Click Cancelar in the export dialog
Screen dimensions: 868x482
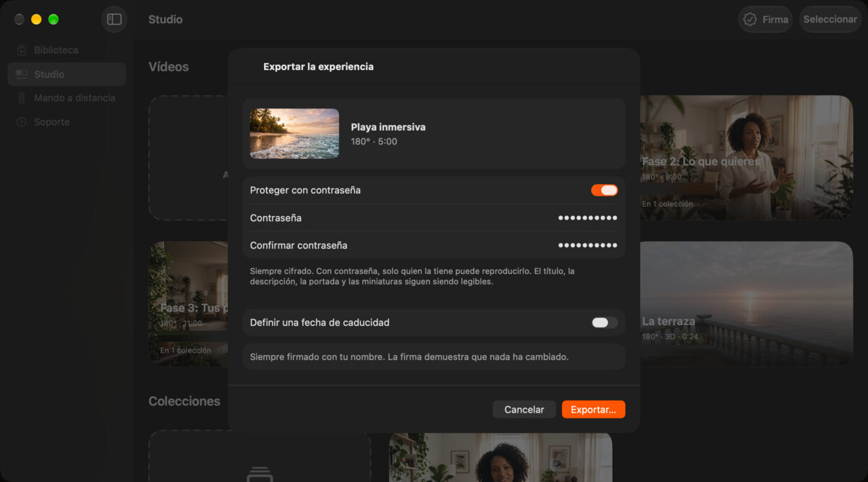(x=524, y=410)
